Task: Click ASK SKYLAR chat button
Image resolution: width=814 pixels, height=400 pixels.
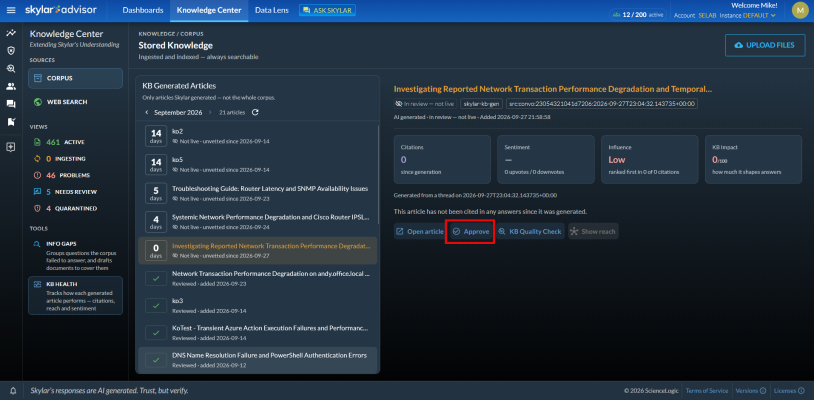Action: 327,10
